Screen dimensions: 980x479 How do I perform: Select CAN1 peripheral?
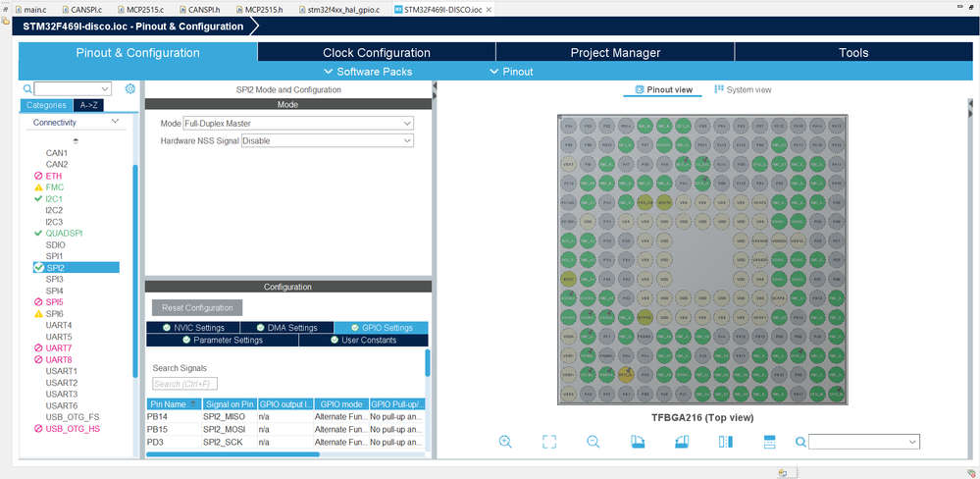point(57,152)
